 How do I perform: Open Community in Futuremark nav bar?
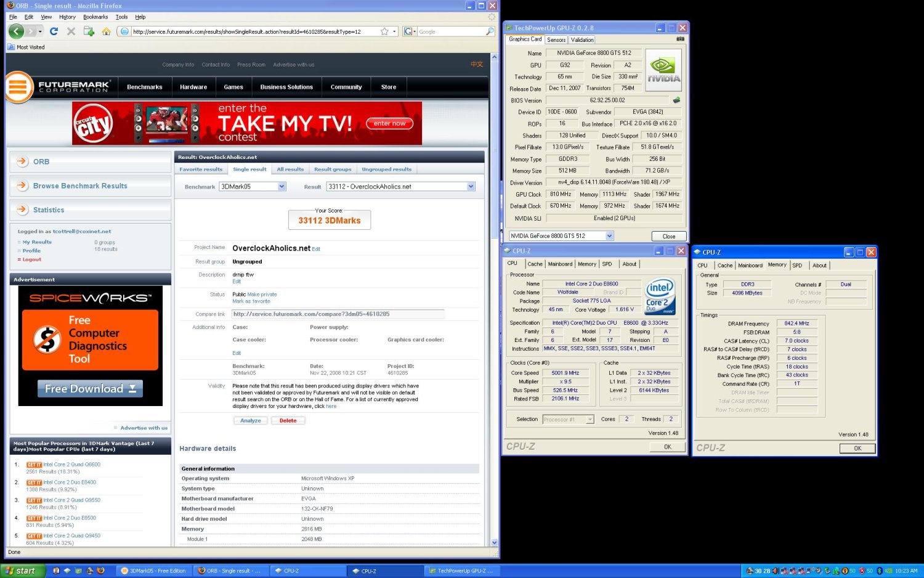pyautogui.click(x=346, y=87)
